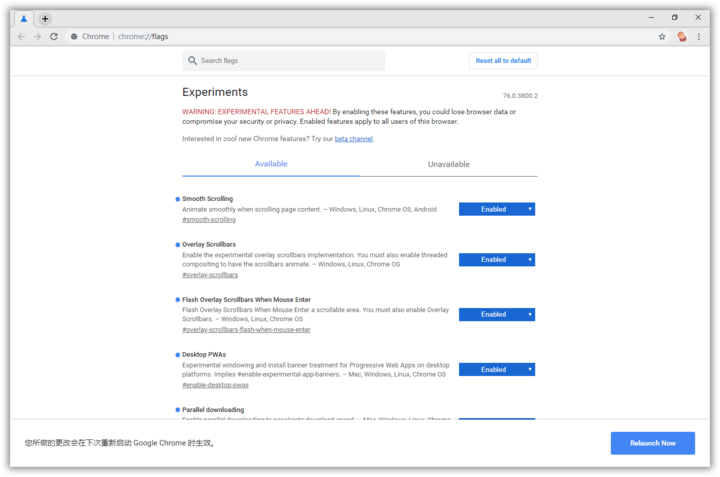Open the Chrome three-dot menu
Image resolution: width=720 pixels, height=477 pixels.
699,37
